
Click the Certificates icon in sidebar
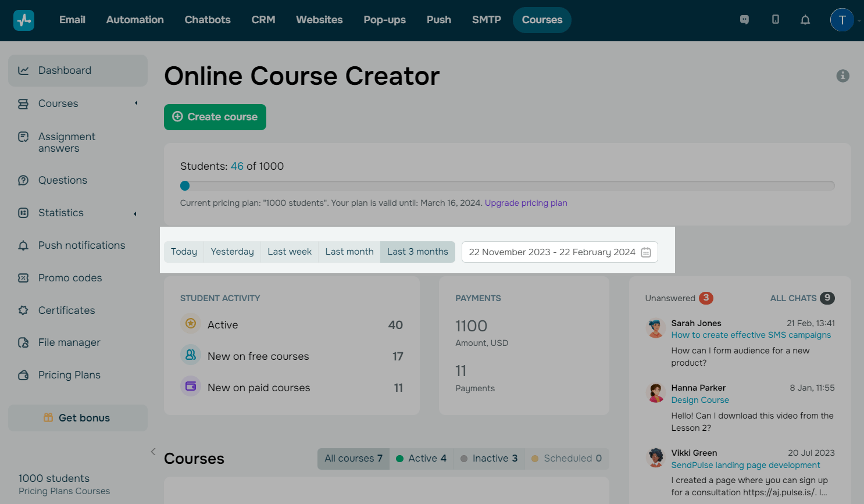click(x=23, y=310)
